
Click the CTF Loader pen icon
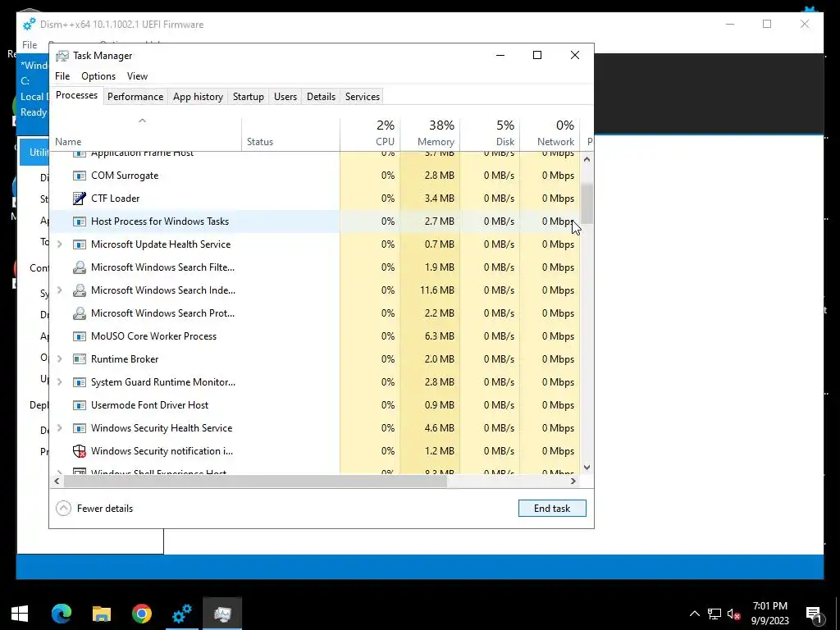[x=80, y=199]
